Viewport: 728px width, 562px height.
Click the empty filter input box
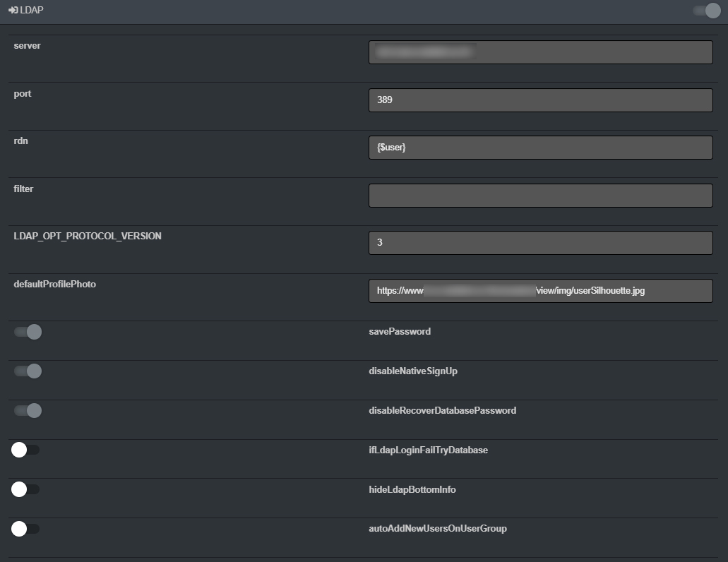click(540, 195)
